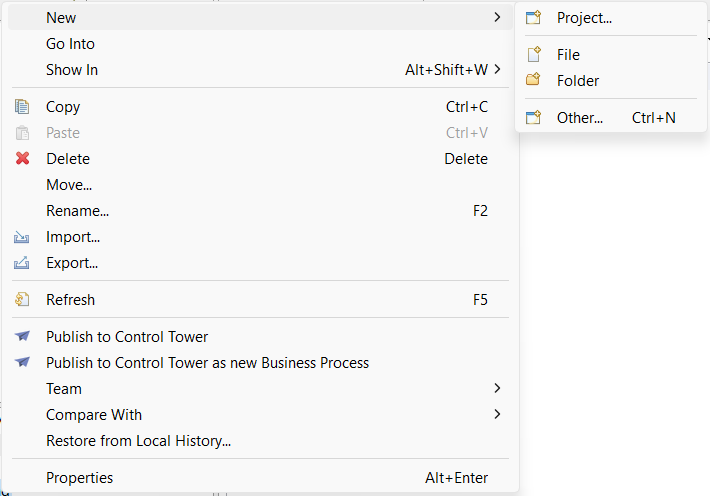Viewport: 710px width, 496px height.
Task: Expand the Compare With submenu arrow
Action: point(497,414)
